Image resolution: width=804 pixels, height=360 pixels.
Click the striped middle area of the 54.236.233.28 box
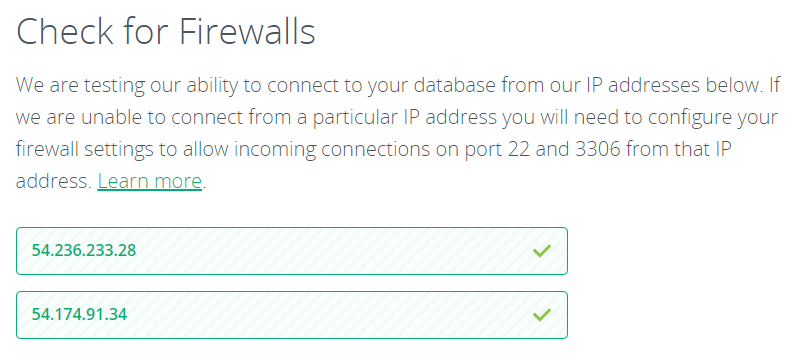(x=292, y=251)
